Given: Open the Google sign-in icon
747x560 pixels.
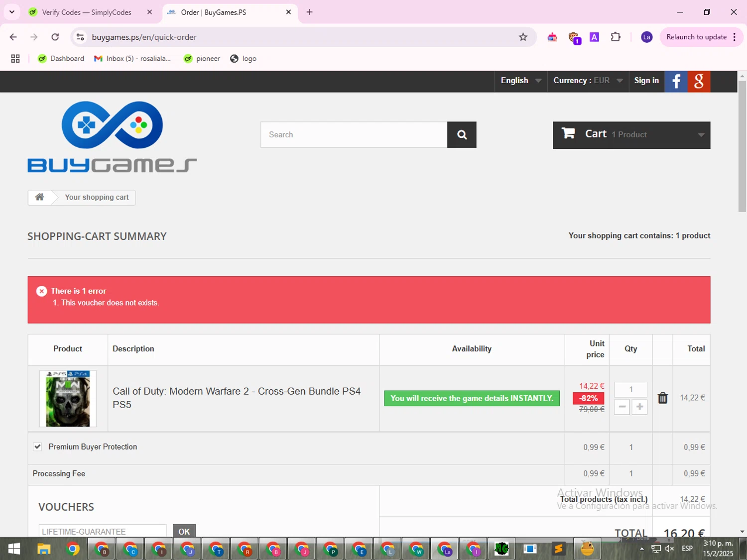Looking at the screenshot, I should [x=699, y=81].
